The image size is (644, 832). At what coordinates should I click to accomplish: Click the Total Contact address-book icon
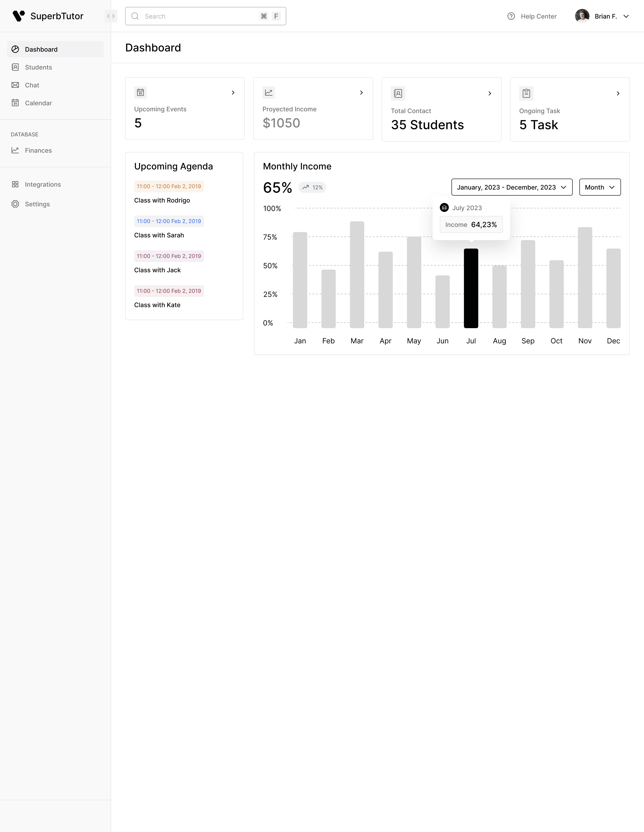pos(398,93)
